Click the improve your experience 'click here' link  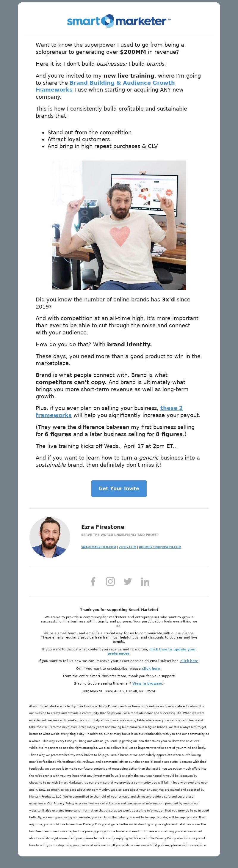(x=189, y=661)
